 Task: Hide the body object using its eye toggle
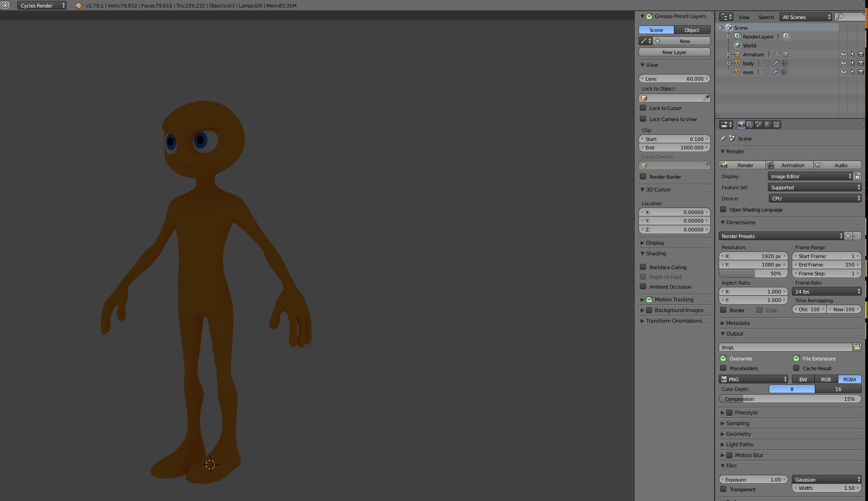843,63
